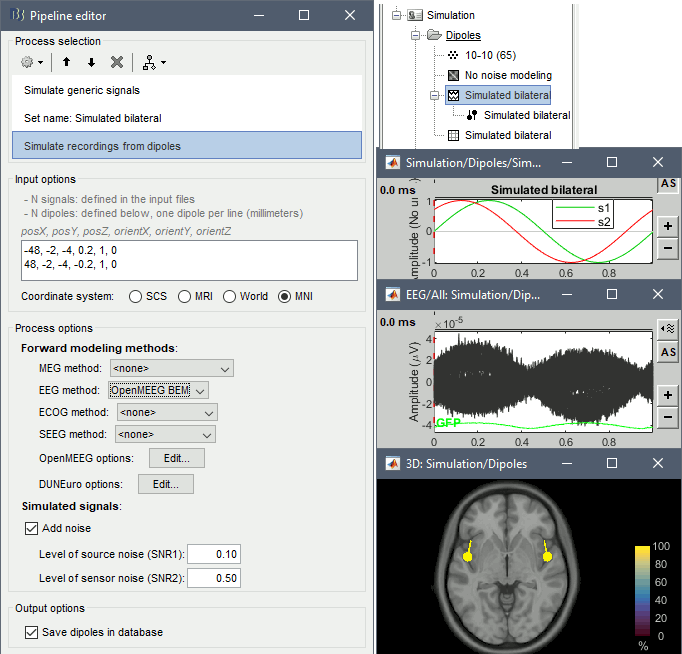Image resolution: width=682 pixels, height=654 pixels.
Task: Delete selected process with the X icon
Action: pyautogui.click(x=117, y=62)
